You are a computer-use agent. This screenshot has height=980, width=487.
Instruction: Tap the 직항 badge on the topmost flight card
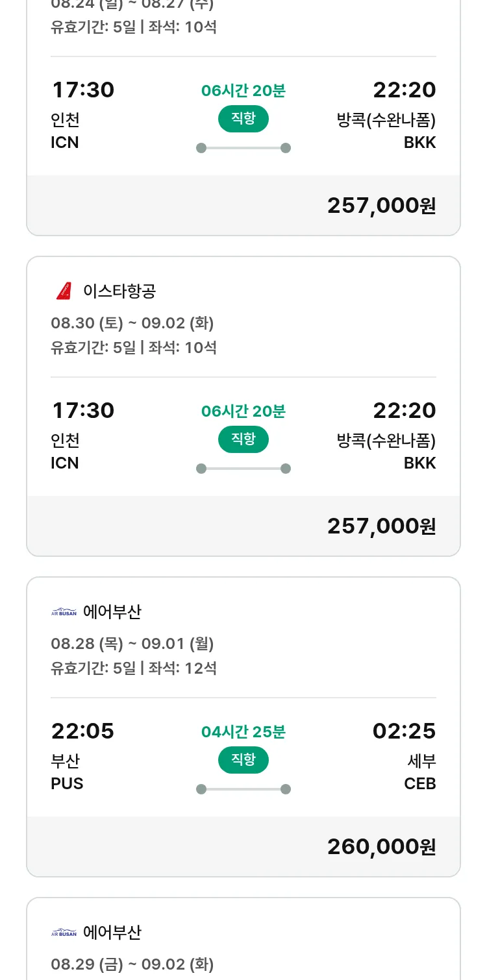[243, 119]
